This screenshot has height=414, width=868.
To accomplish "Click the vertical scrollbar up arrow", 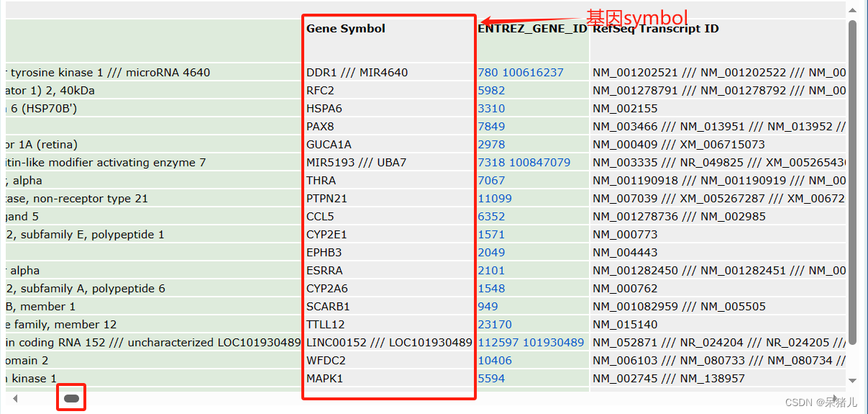I will click(853, 10).
